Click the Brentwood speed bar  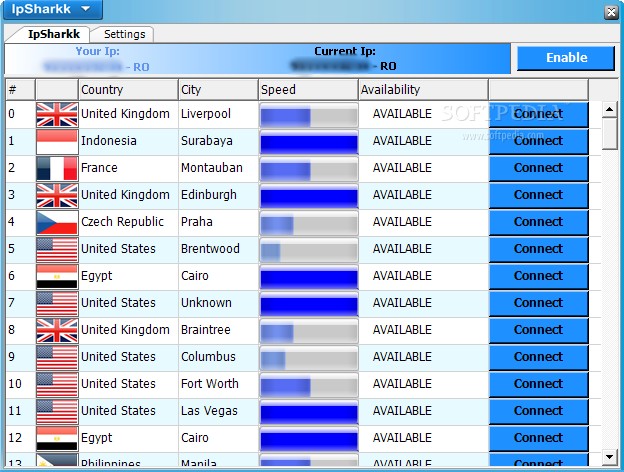coord(309,250)
